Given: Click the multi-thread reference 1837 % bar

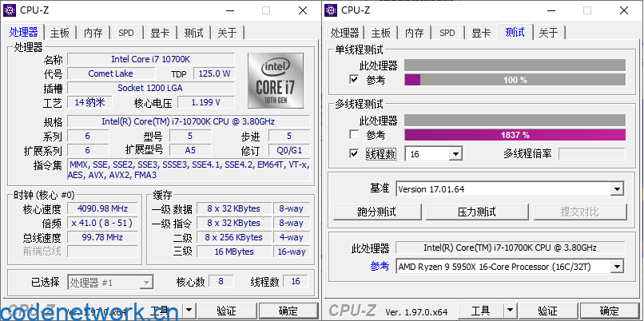Looking at the screenshot, I should tap(515, 135).
